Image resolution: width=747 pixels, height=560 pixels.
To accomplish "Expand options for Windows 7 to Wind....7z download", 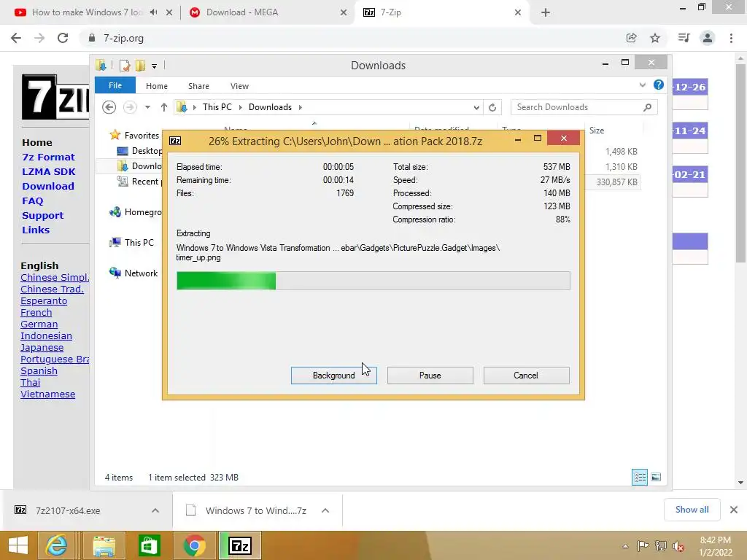I will 325,510.
